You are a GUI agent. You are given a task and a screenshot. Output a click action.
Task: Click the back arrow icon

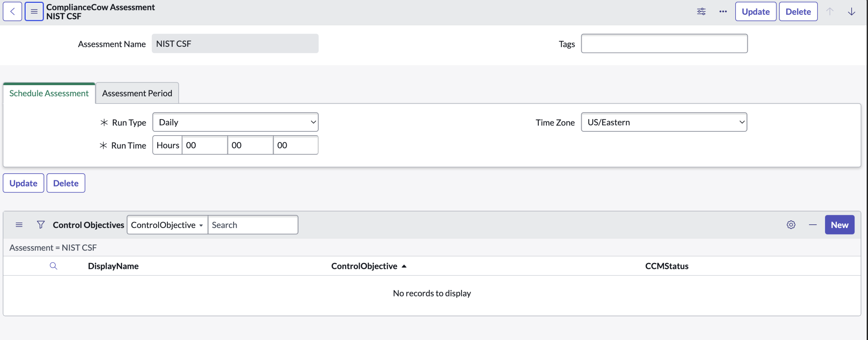click(12, 11)
